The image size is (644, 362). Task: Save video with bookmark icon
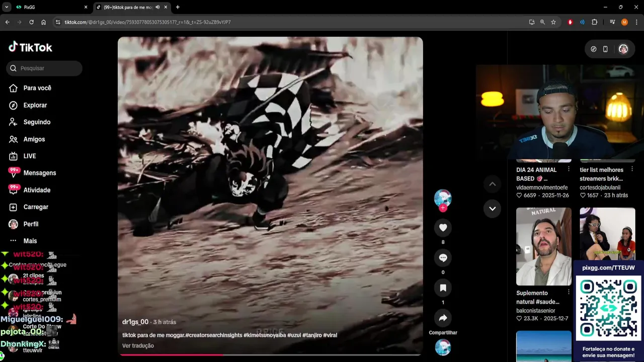pyautogui.click(x=443, y=288)
